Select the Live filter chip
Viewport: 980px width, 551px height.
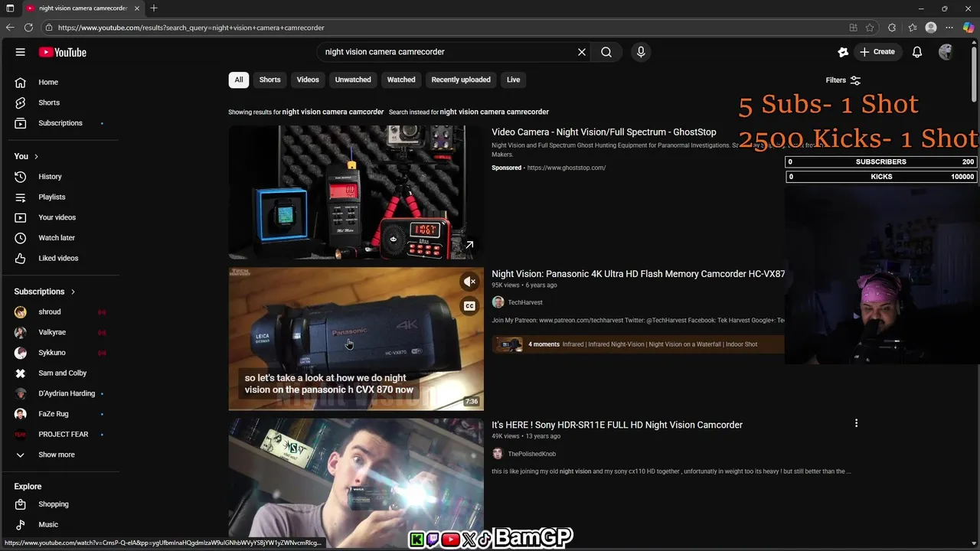[513, 80]
